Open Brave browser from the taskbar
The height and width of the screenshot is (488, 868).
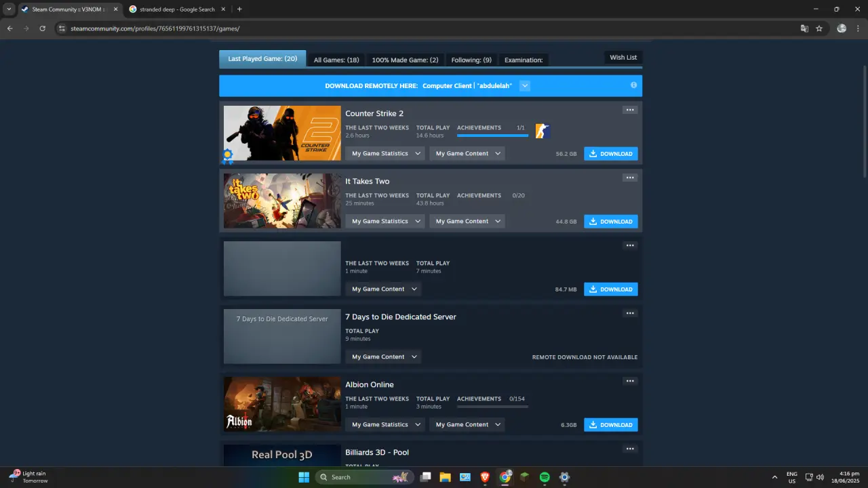[485, 477]
